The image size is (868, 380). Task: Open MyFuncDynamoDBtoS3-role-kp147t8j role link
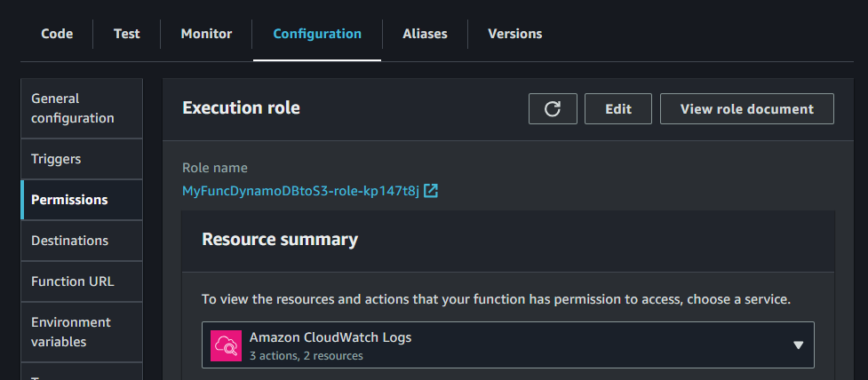pos(300,192)
